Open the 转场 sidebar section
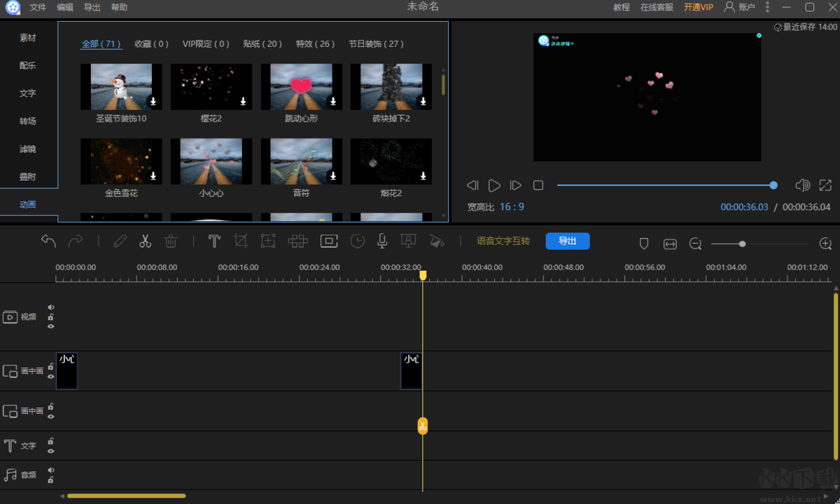840x504 pixels. point(28,121)
